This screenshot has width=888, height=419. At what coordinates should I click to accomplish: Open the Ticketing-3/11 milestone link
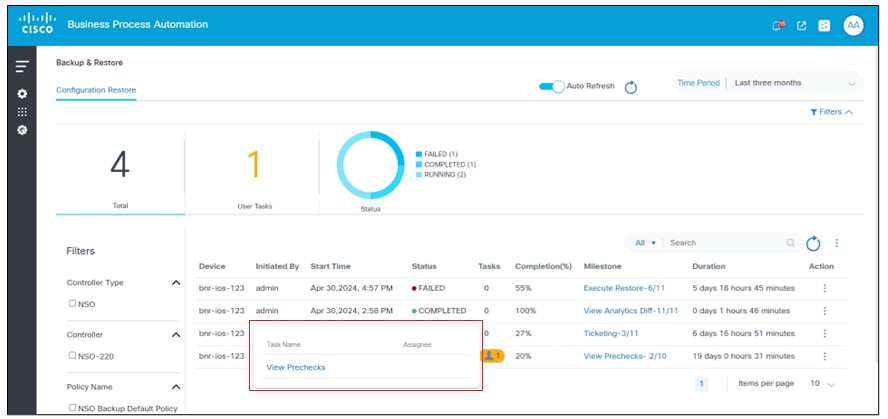612,334
